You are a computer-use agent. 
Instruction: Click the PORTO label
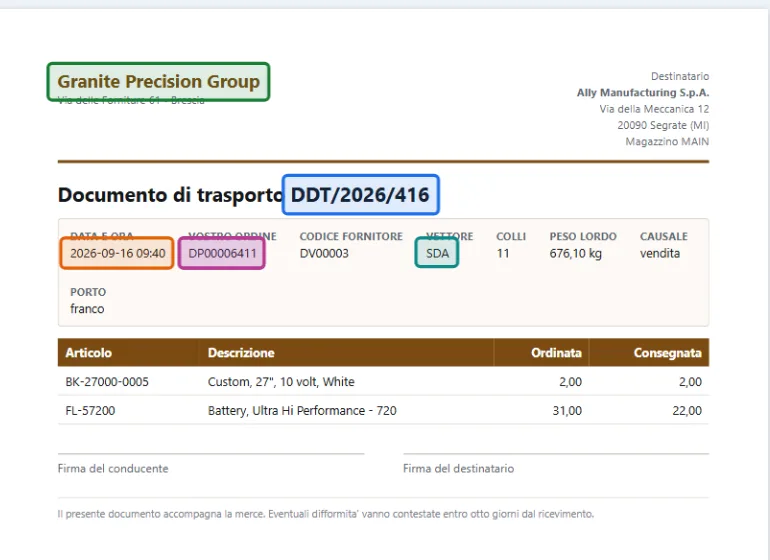tap(88, 292)
